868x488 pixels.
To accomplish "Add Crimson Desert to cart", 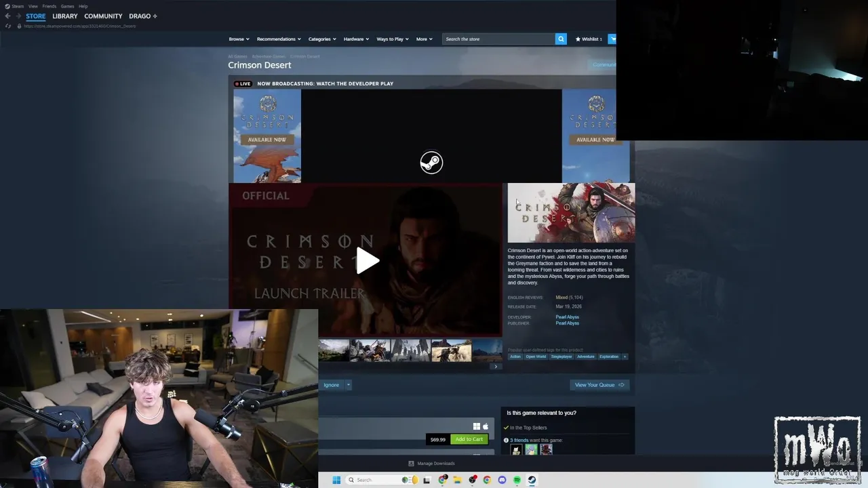I will [x=469, y=439].
